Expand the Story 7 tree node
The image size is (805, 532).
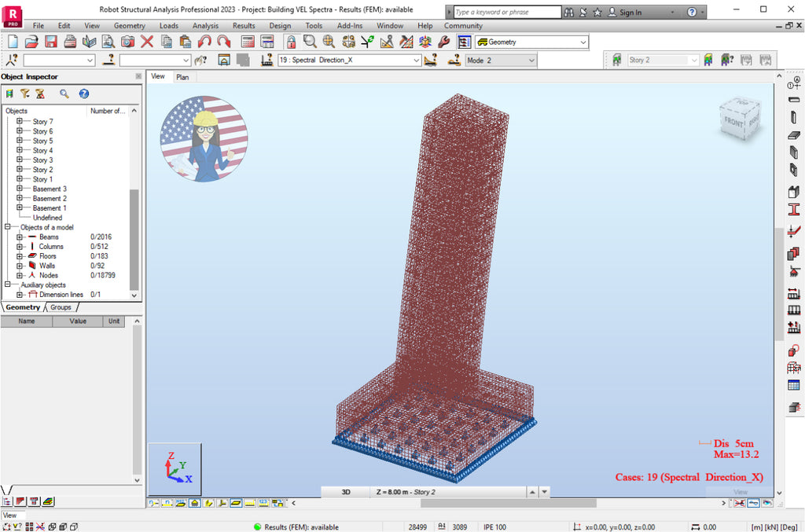[x=19, y=121]
